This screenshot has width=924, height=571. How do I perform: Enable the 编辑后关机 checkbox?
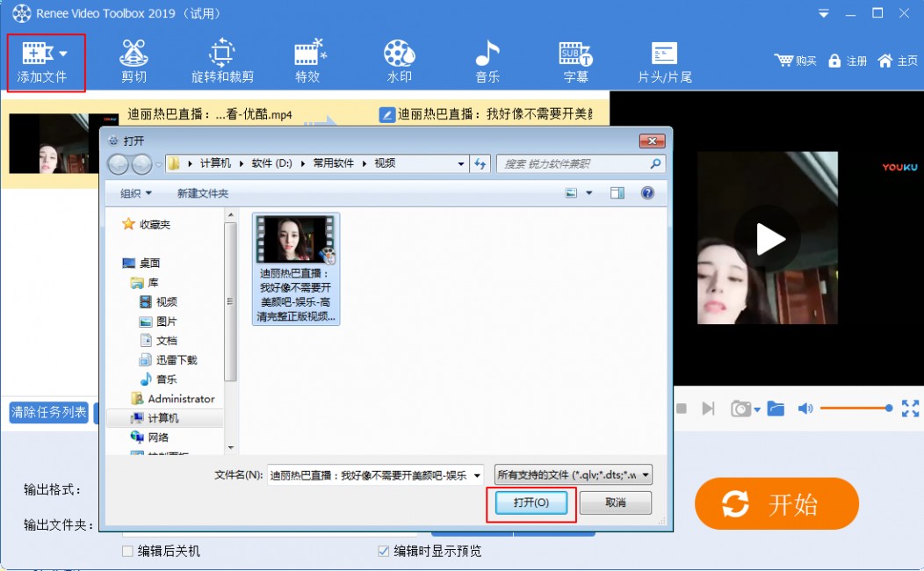pos(127,551)
